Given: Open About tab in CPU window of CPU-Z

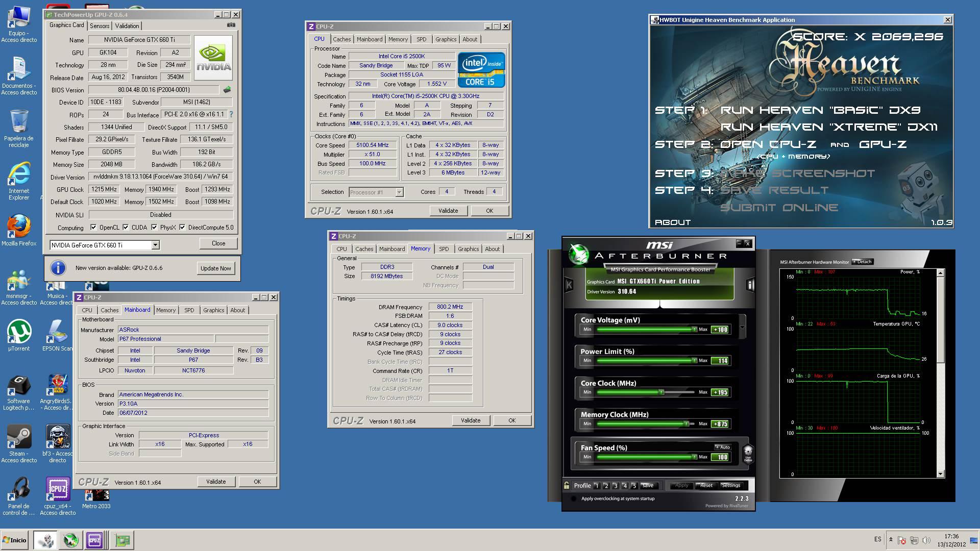Looking at the screenshot, I should [x=470, y=39].
